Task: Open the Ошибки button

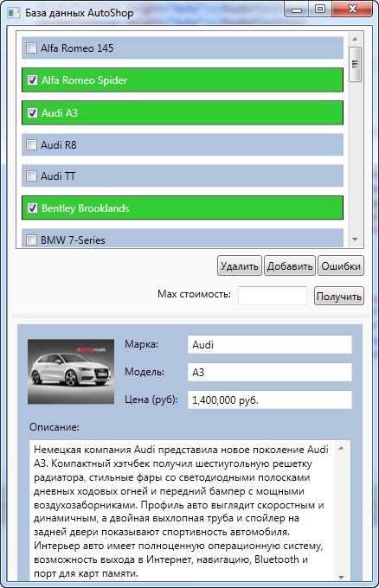Action: (x=341, y=265)
